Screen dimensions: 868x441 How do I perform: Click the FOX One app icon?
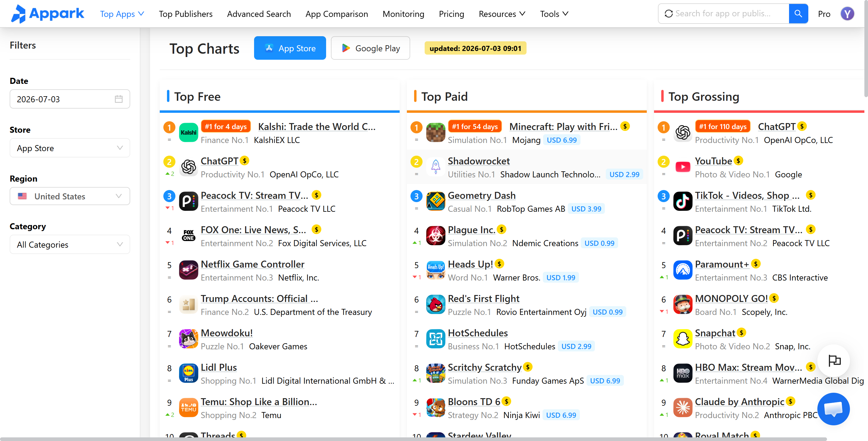(188, 236)
